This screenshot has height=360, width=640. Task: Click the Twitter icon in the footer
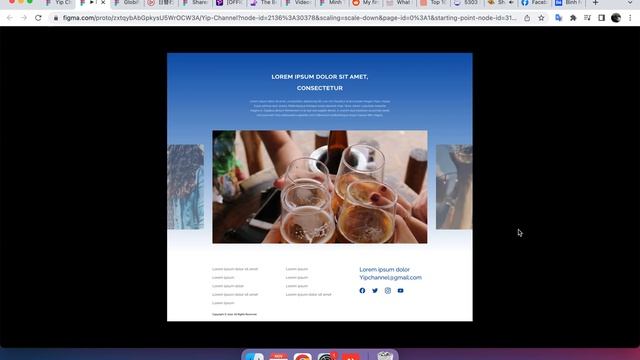[375, 291]
